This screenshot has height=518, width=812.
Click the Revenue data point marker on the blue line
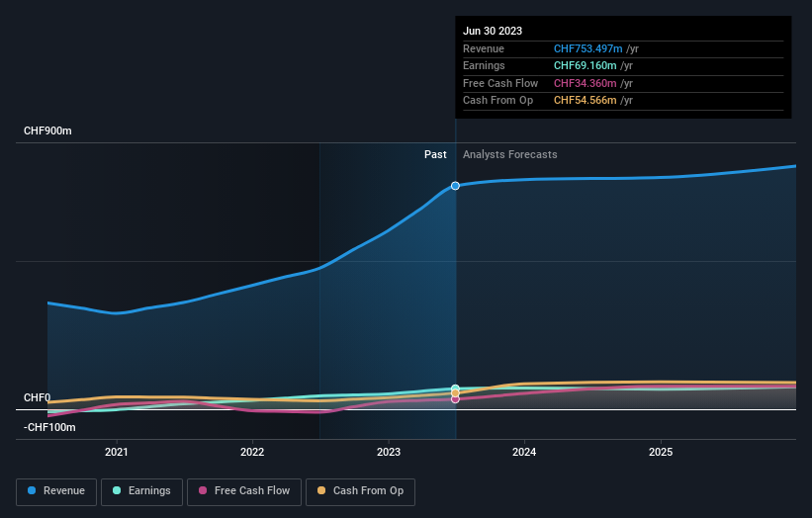(x=455, y=186)
